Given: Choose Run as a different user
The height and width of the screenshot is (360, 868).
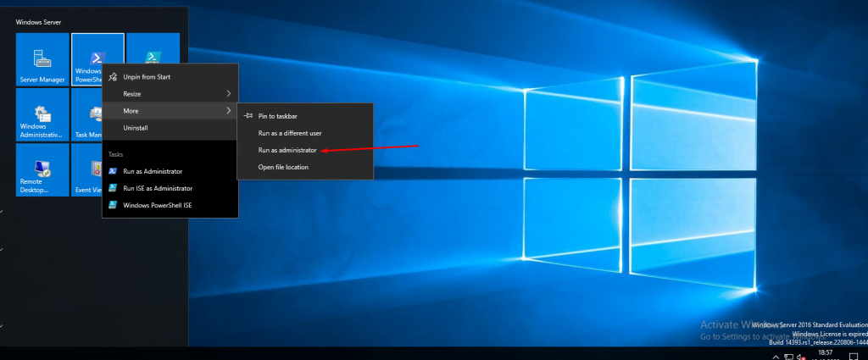Looking at the screenshot, I should click(305, 133).
